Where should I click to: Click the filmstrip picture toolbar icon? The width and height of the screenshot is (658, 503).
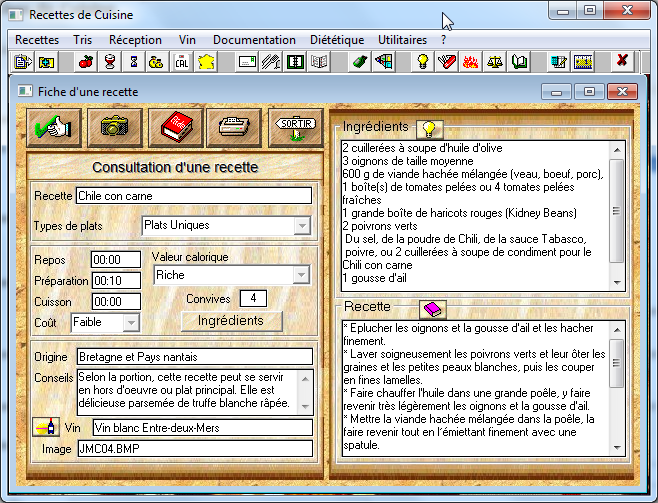pyautogui.click(x=583, y=62)
